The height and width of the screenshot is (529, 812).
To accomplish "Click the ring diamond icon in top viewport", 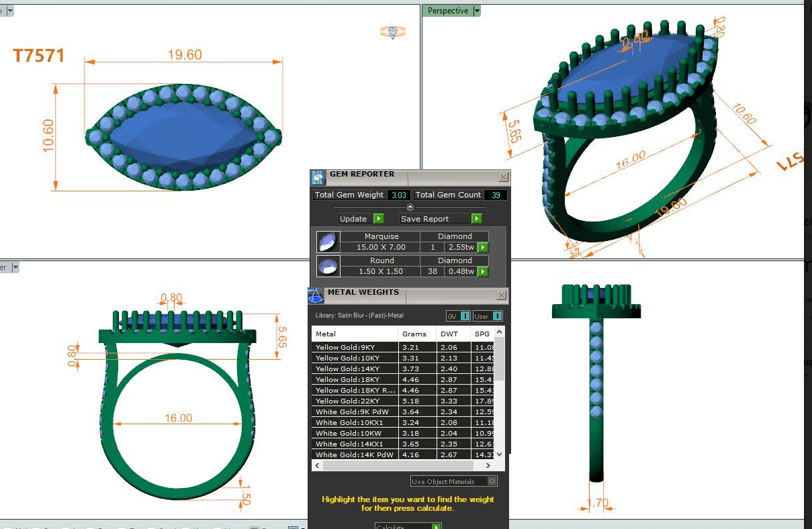I will tap(392, 32).
